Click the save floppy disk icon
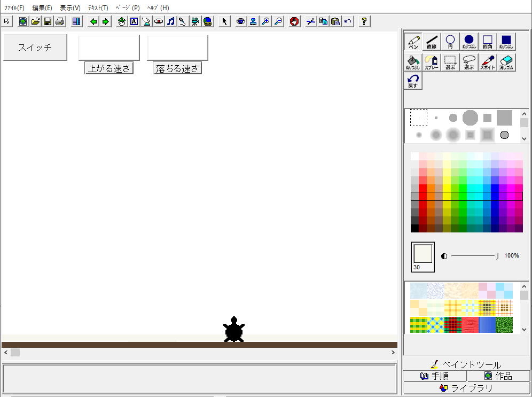The width and height of the screenshot is (532, 397). pyautogui.click(x=48, y=21)
